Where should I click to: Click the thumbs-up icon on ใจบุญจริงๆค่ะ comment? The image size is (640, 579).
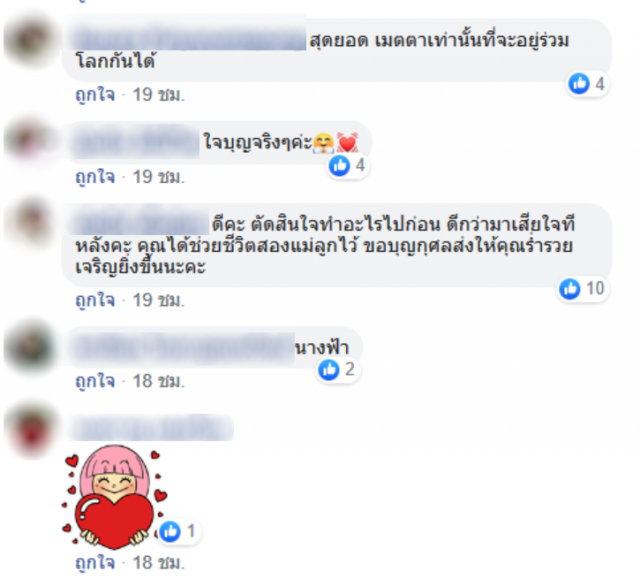339,165
